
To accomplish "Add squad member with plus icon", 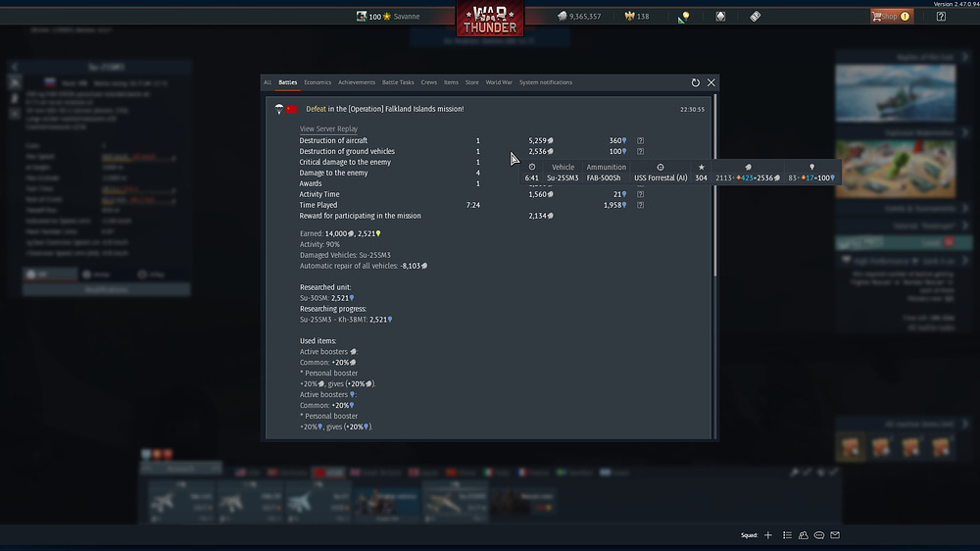I will coord(768,535).
